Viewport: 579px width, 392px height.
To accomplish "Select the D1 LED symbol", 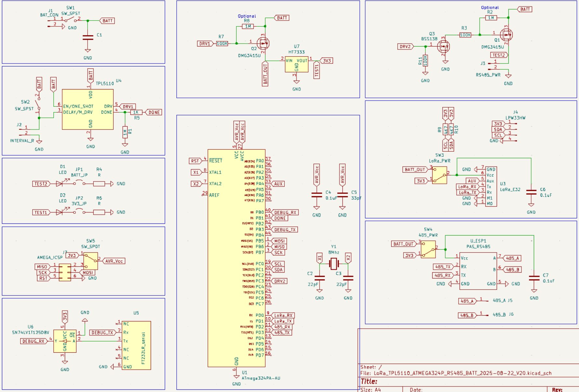I will (59, 184).
